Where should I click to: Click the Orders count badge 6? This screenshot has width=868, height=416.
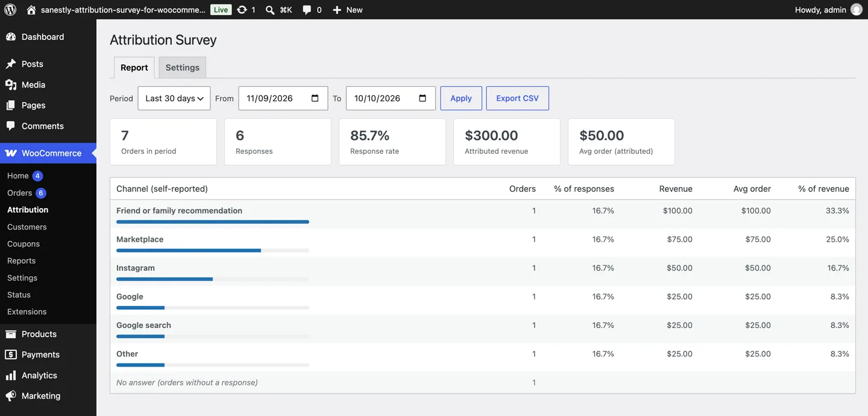(41, 193)
